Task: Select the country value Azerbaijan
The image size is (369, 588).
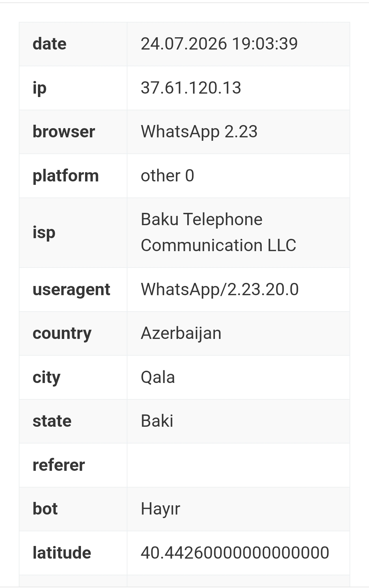Action: point(181,333)
